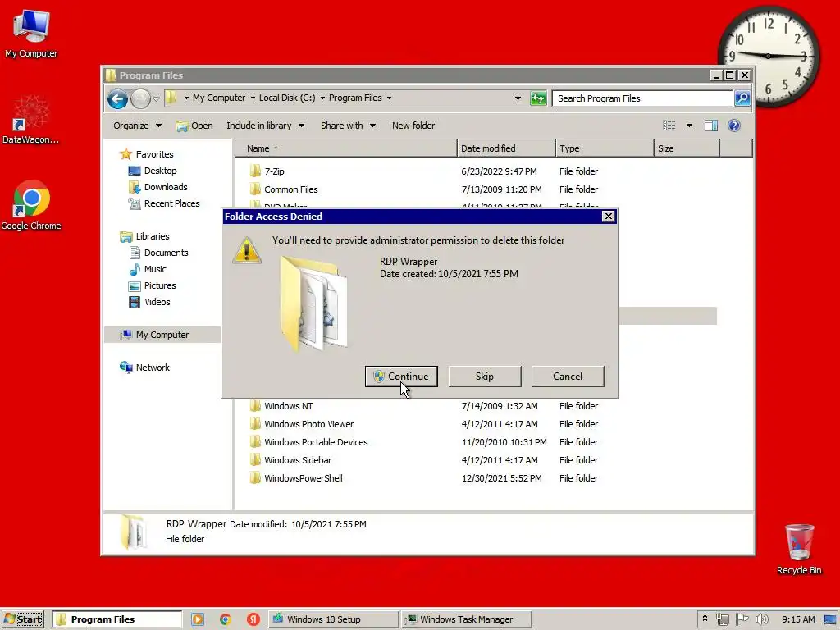Sort by the Size column header
The width and height of the screenshot is (840, 630).
687,148
